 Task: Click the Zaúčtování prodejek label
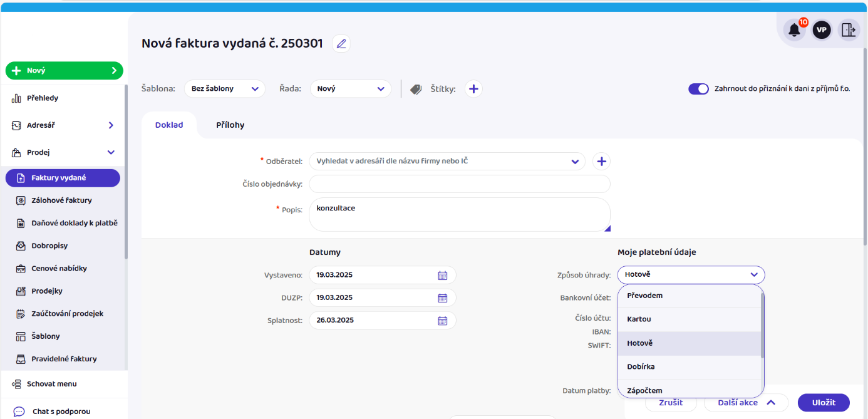click(x=68, y=313)
